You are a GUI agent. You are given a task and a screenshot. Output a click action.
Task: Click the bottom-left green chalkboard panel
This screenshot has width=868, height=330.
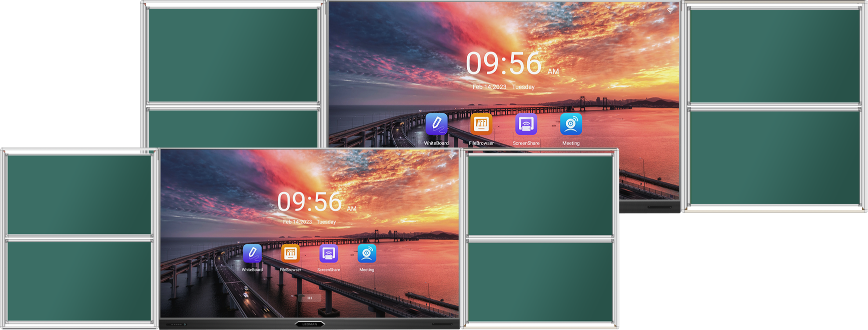click(79, 281)
